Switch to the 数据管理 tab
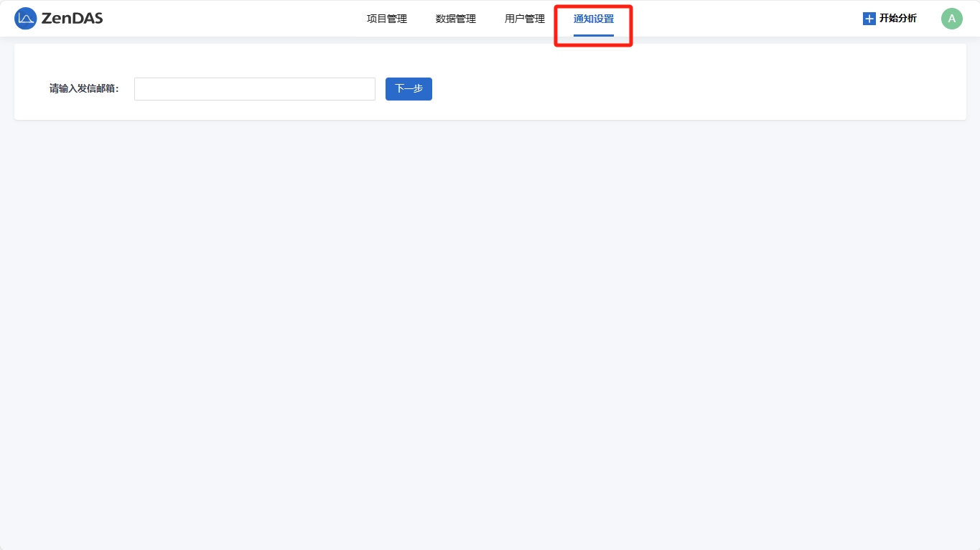 click(455, 19)
